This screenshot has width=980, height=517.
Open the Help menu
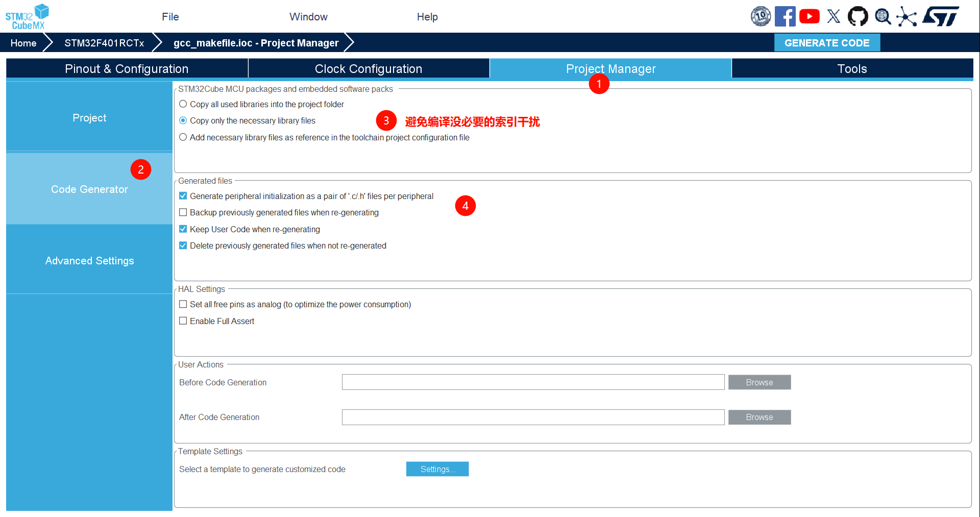pyautogui.click(x=427, y=17)
